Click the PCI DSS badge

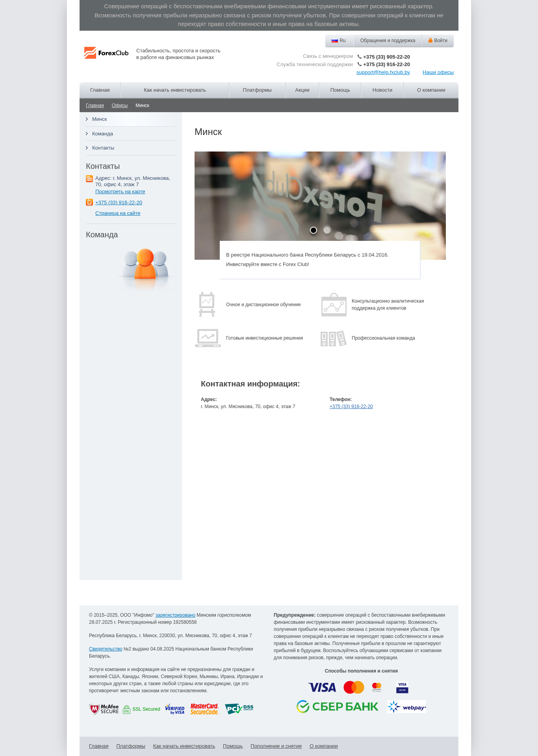click(x=239, y=709)
